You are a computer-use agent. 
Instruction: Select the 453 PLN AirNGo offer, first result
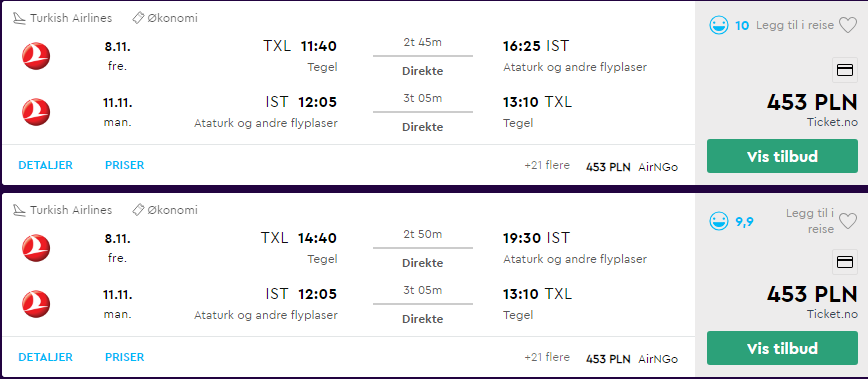pyautogui.click(x=632, y=167)
